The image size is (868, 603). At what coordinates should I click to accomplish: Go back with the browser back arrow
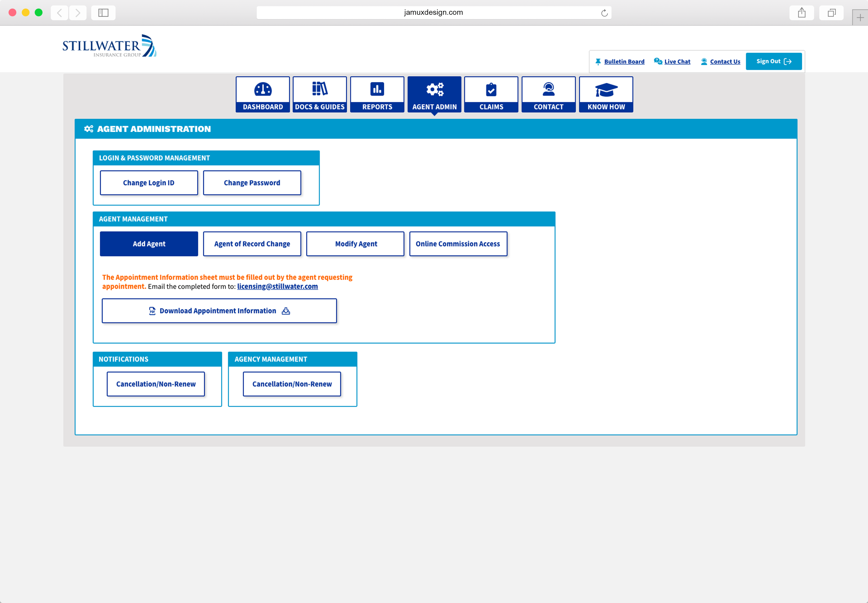pos(59,13)
